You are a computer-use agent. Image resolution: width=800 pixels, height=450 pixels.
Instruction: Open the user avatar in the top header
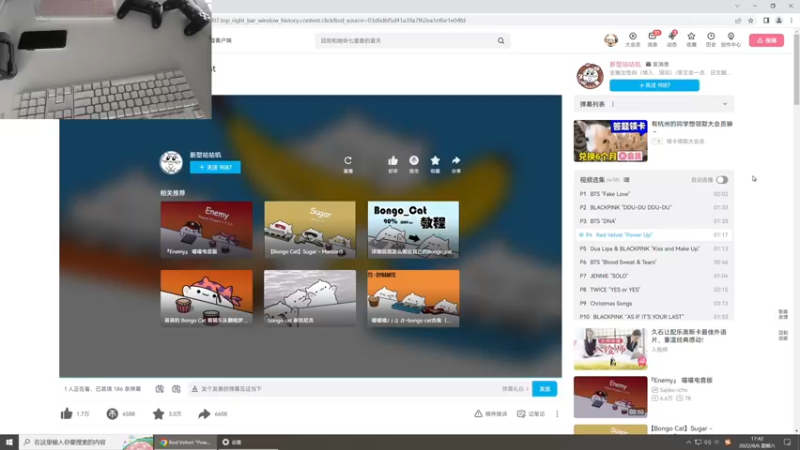tap(611, 40)
